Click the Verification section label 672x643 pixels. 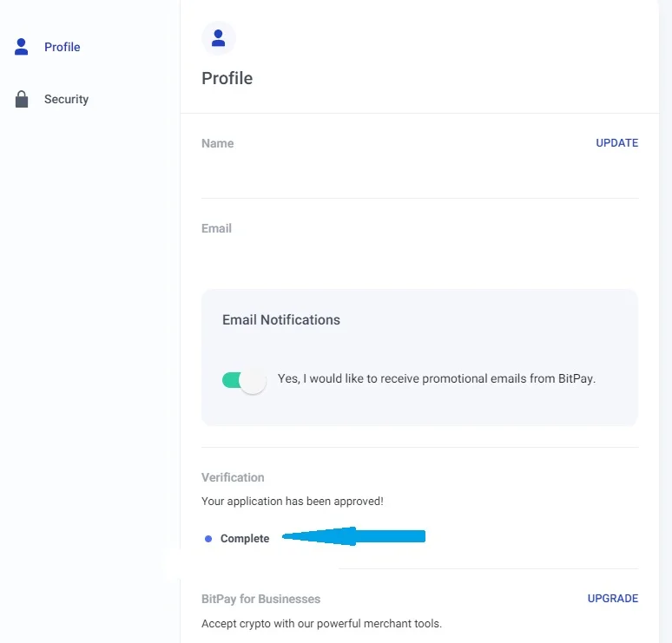pyautogui.click(x=233, y=477)
